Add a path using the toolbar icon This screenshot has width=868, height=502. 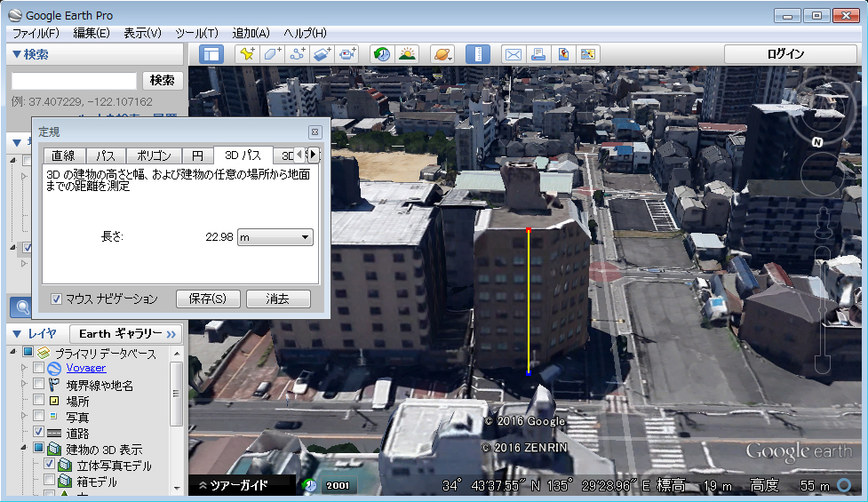(298, 54)
